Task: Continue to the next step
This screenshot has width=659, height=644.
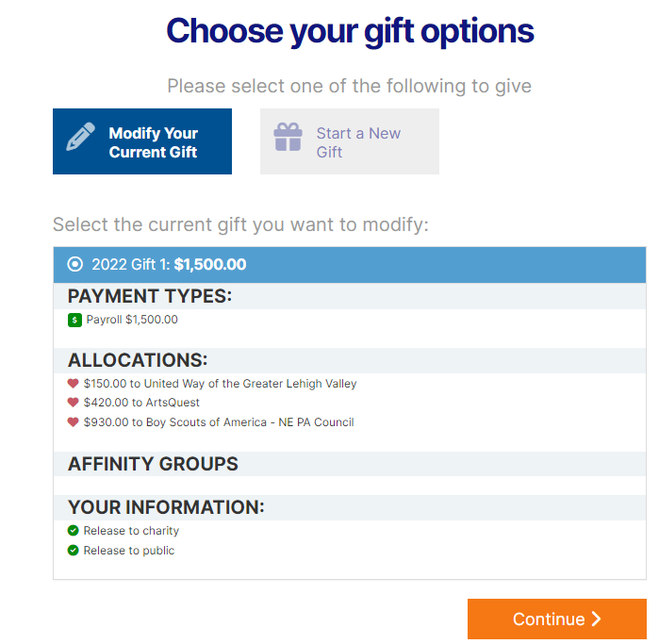Action: coord(557,619)
